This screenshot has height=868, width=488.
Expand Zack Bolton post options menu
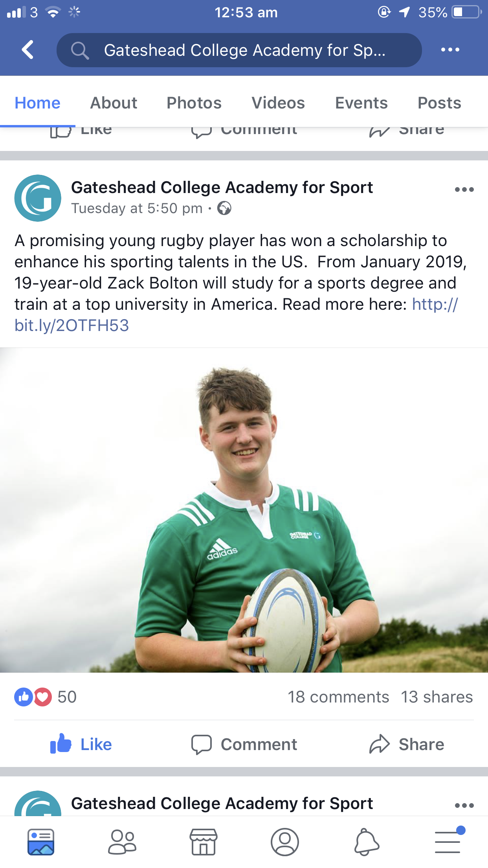464,189
